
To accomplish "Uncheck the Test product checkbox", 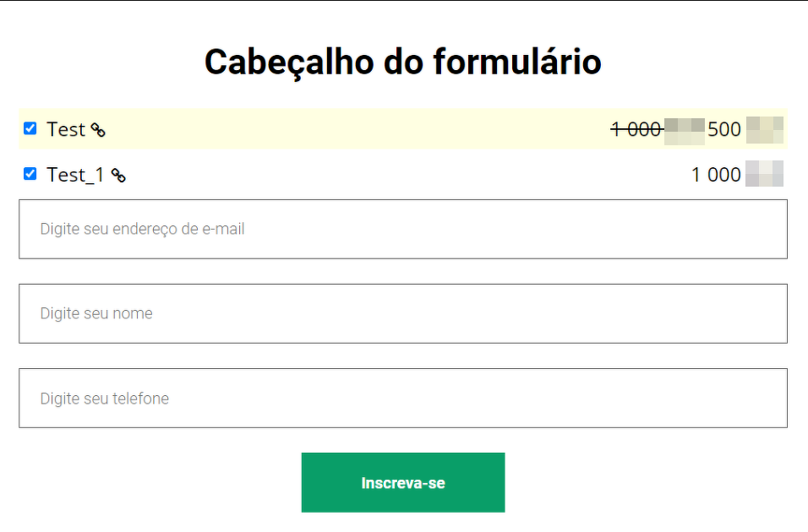I will (x=30, y=128).
